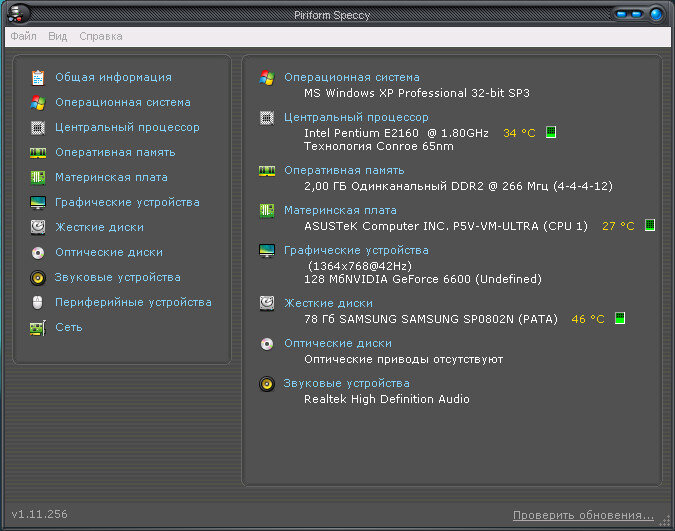View Графические устройства from the sidebar

(127, 202)
